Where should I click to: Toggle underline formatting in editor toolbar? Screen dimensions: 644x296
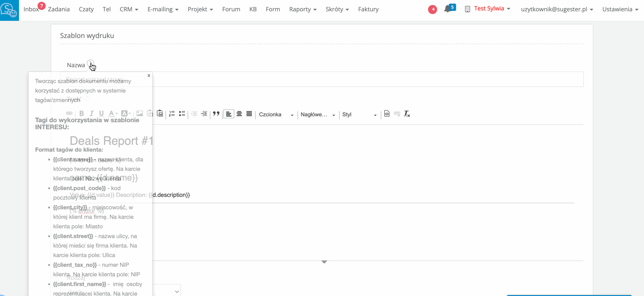(x=101, y=114)
